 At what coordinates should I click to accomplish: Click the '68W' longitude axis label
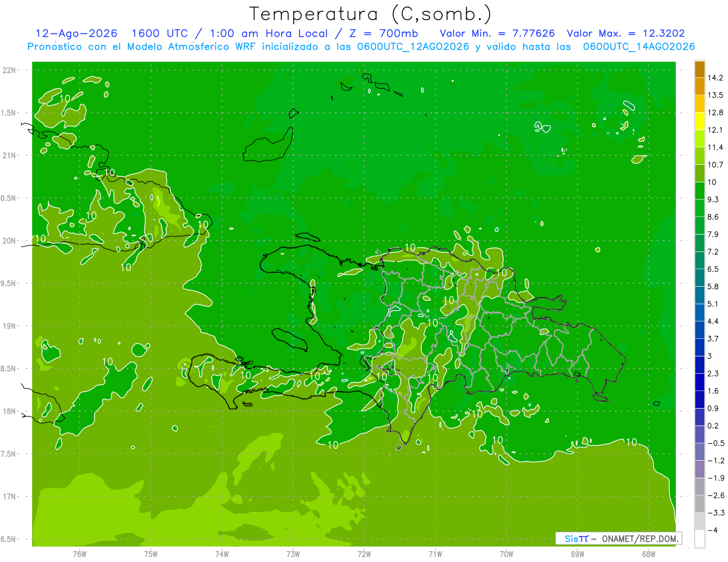click(648, 554)
